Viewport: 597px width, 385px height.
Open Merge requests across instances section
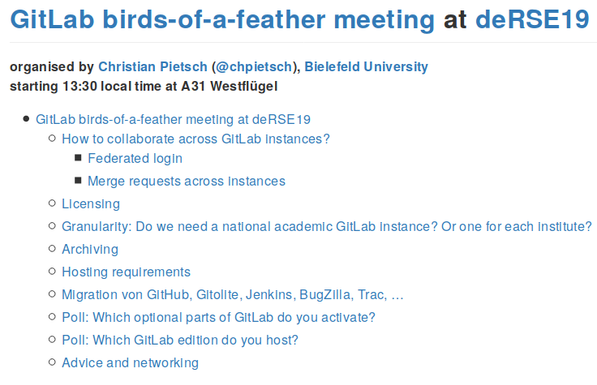[x=186, y=181]
